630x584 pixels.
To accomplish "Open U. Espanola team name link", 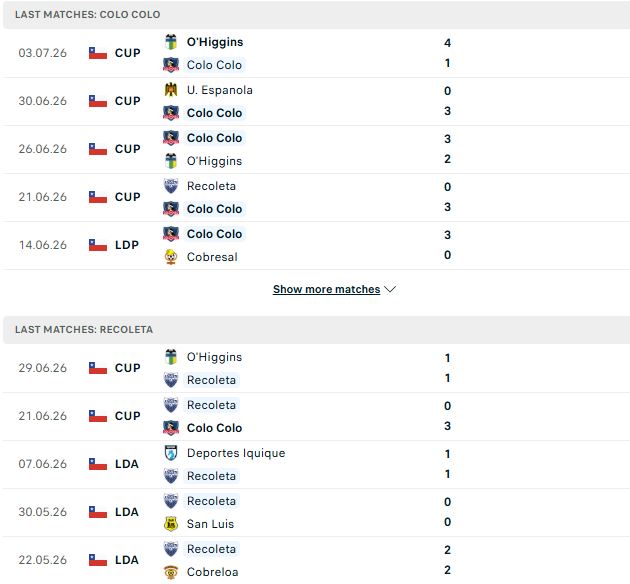I will tap(220, 90).
